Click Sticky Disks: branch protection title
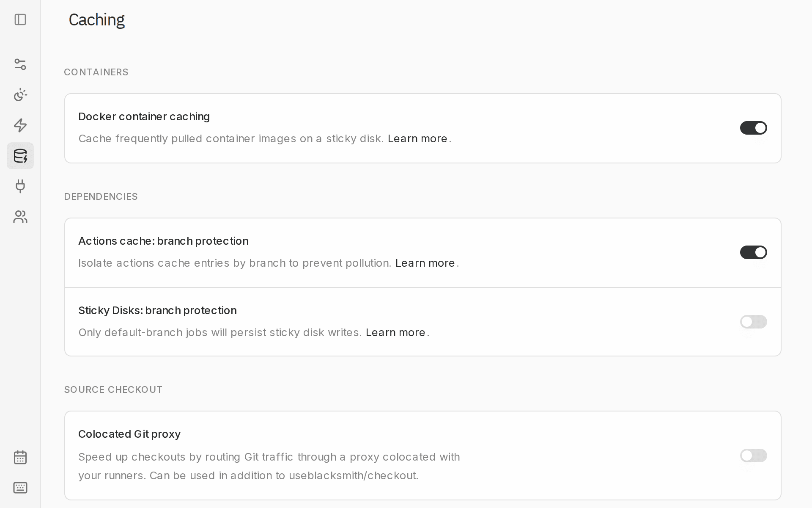The height and width of the screenshot is (508, 812). point(157,311)
